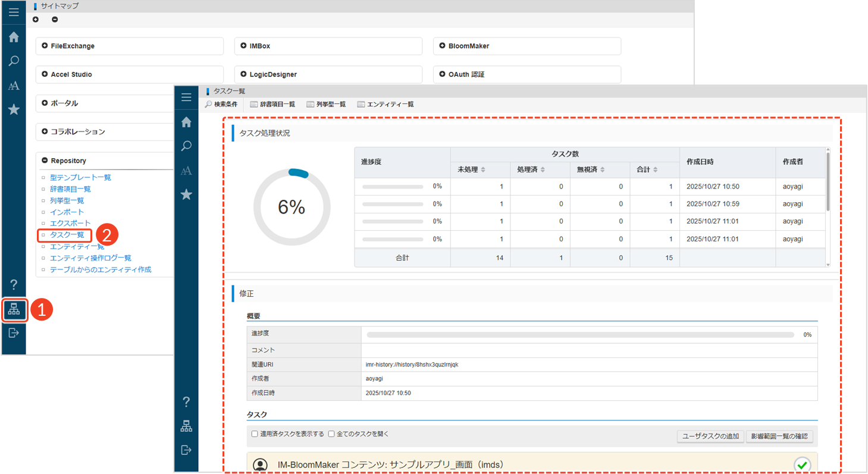This screenshot has width=868, height=474.
Task: Click the collapse-all minus icon below サイトマップ title
Action: pos(55,20)
